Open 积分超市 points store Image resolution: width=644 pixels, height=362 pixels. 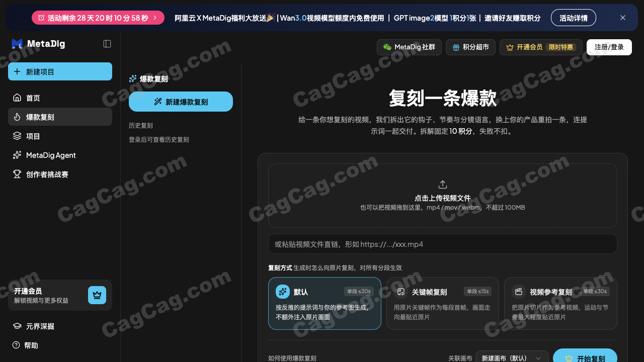(470, 47)
